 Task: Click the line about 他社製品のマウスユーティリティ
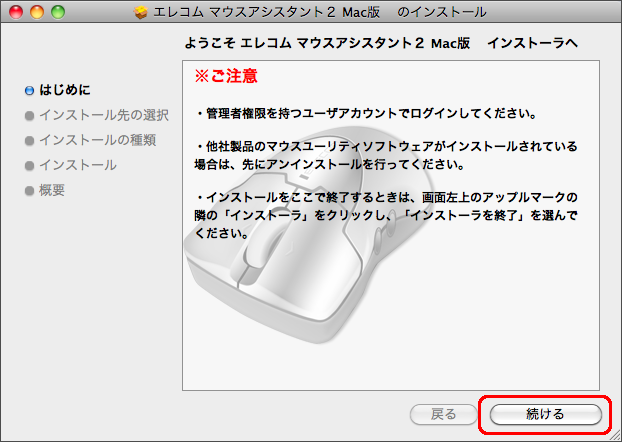coord(386,155)
